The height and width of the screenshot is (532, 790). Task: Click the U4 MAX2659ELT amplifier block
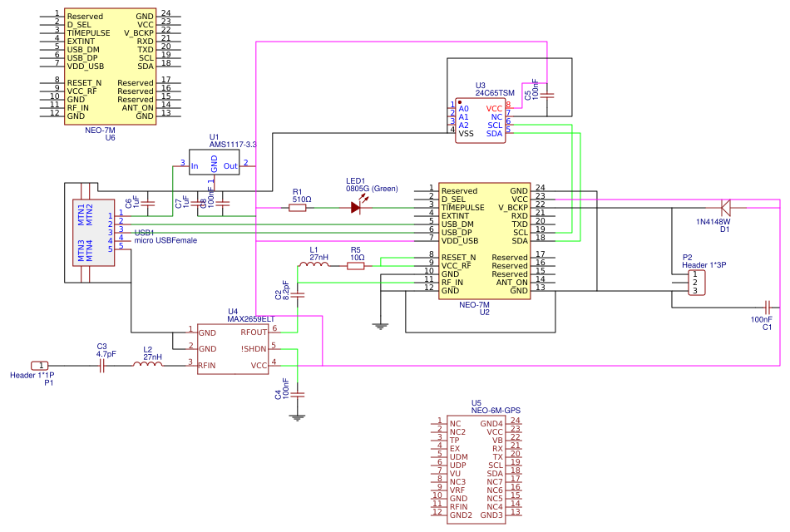pyautogui.click(x=234, y=349)
